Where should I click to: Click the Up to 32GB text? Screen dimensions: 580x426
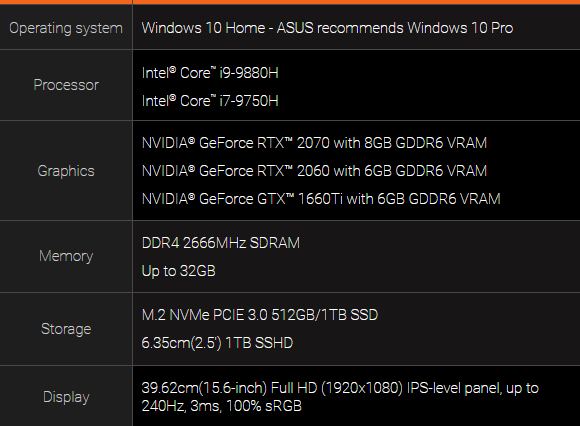[178, 271]
